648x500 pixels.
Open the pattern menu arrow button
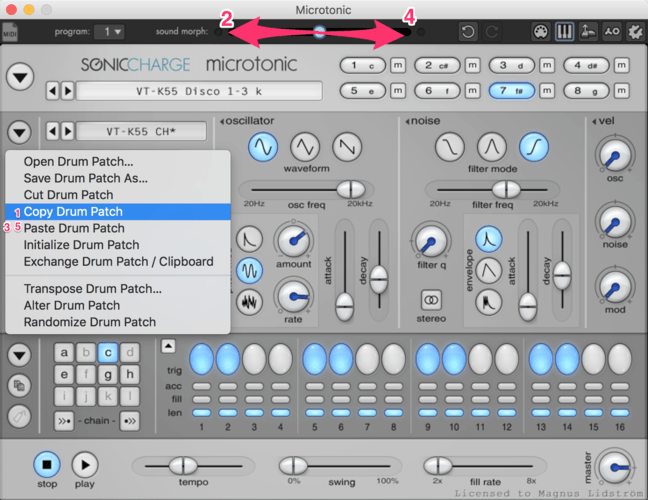point(19,355)
